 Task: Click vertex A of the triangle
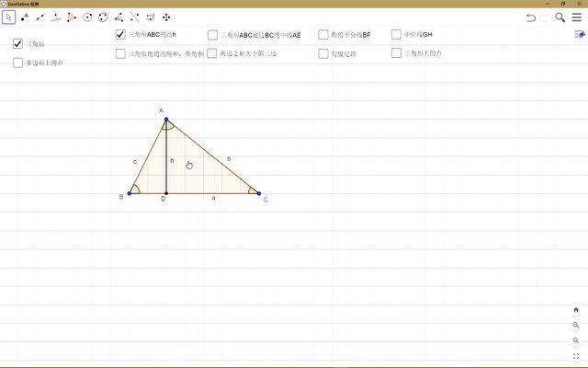(166, 119)
